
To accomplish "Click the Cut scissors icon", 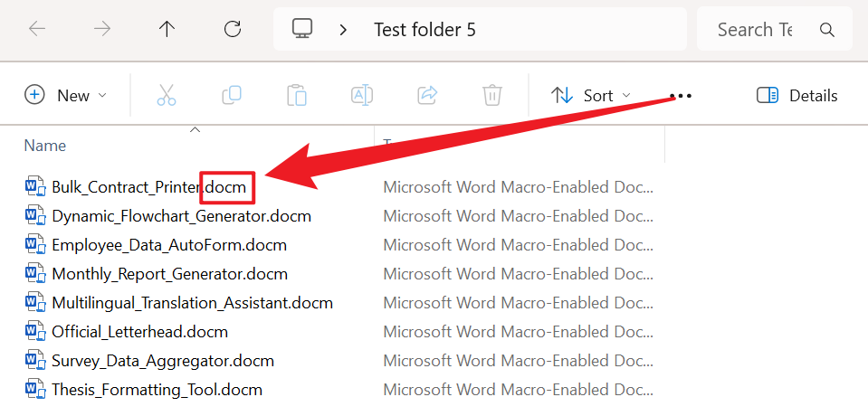I will (x=167, y=96).
